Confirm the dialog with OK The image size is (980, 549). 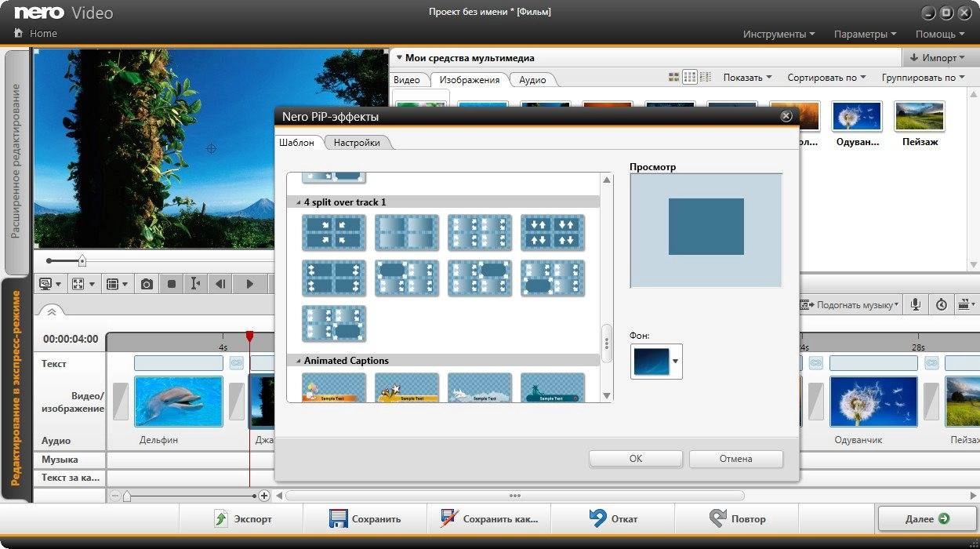point(636,459)
